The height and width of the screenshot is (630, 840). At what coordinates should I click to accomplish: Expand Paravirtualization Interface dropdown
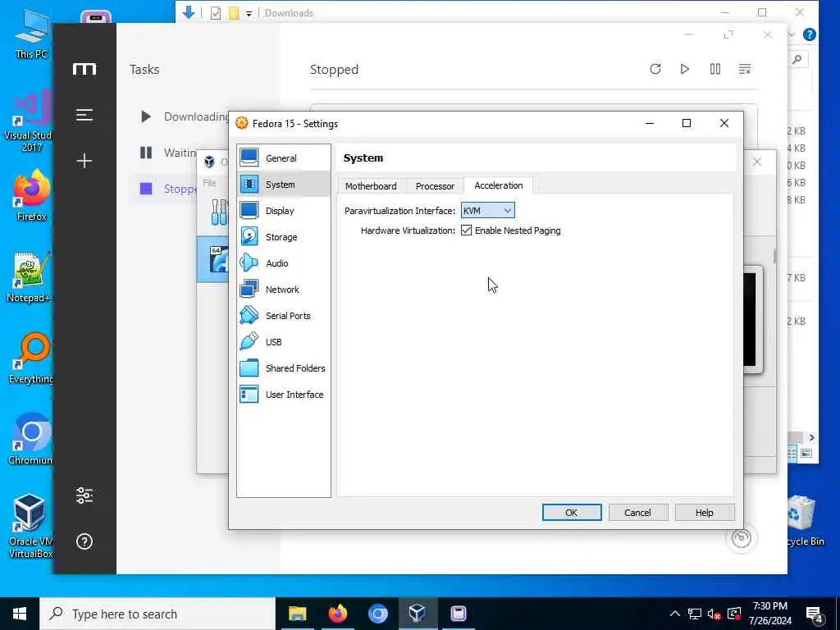pyautogui.click(x=487, y=211)
